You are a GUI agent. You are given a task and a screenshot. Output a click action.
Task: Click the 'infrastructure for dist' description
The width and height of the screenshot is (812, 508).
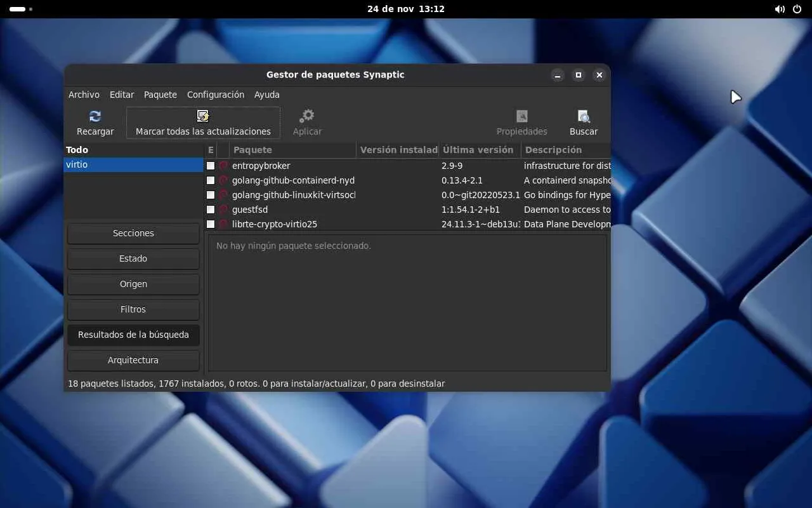coord(567,166)
